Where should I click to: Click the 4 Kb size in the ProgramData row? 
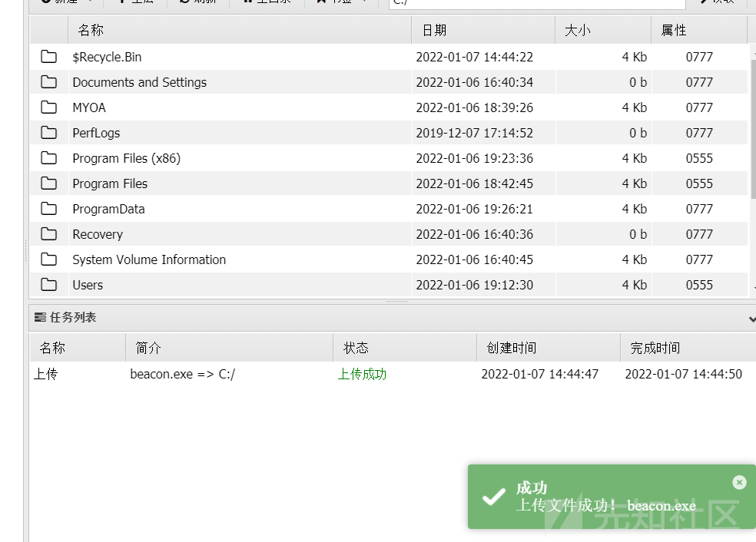(x=634, y=209)
